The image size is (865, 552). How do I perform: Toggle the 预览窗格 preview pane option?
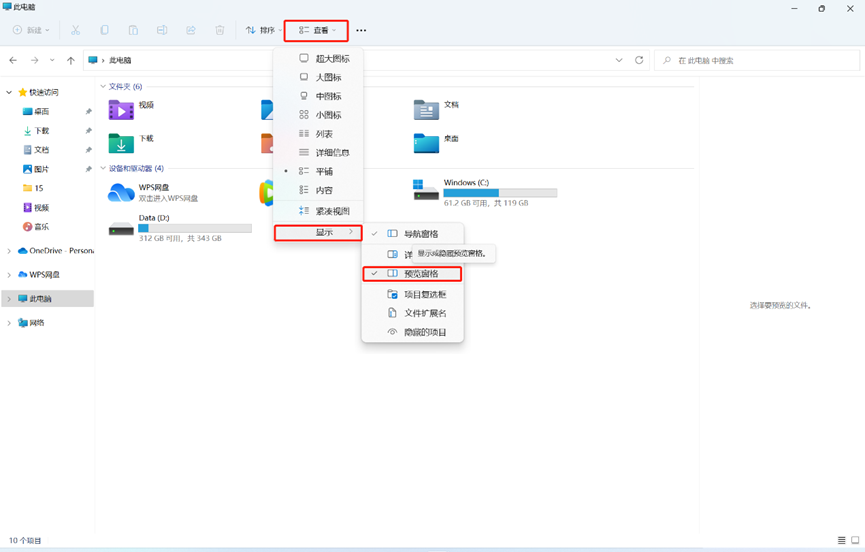click(x=420, y=274)
